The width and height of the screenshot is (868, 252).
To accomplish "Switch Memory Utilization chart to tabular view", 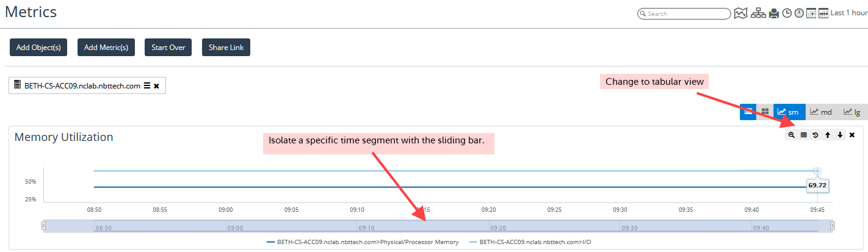I will [803, 135].
